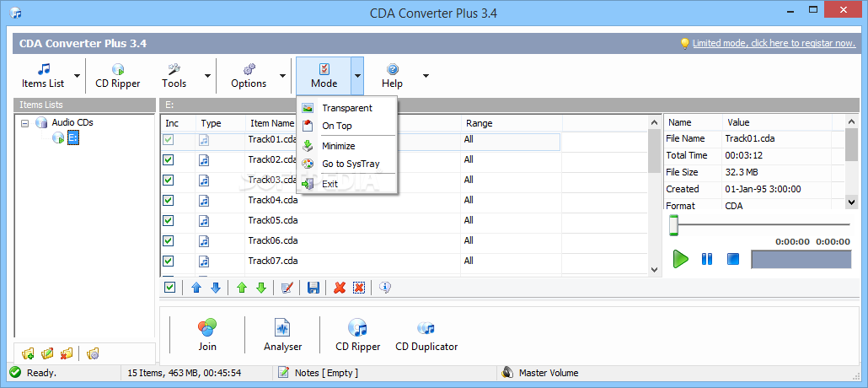
Task: Uncheck the Track07.cda include checkbox
Action: [169, 261]
